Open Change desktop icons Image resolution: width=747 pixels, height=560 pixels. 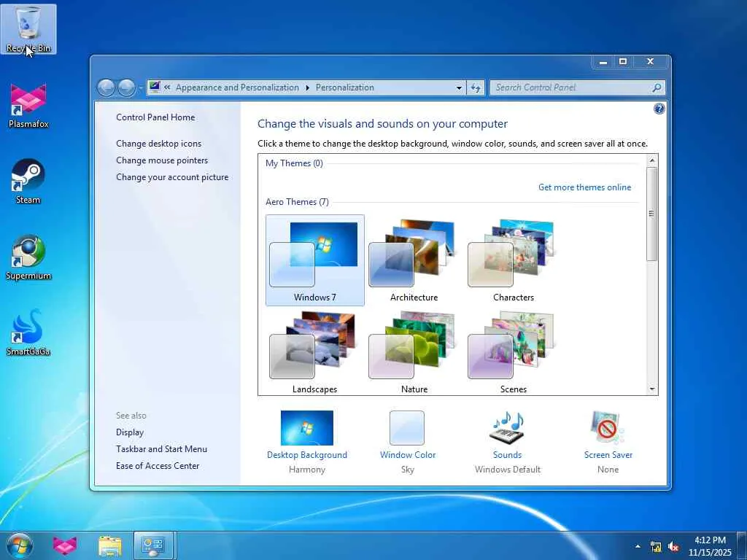pyautogui.click(x=158, y=144)
